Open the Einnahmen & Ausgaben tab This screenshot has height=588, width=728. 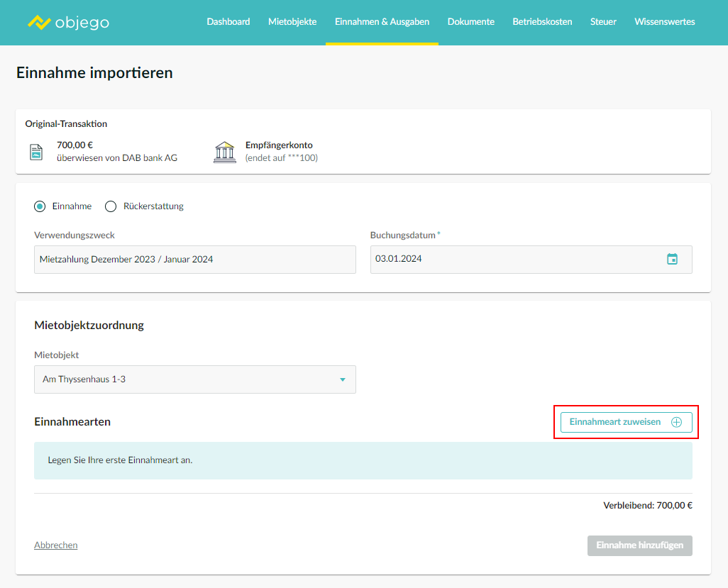[x=382, y=22]
